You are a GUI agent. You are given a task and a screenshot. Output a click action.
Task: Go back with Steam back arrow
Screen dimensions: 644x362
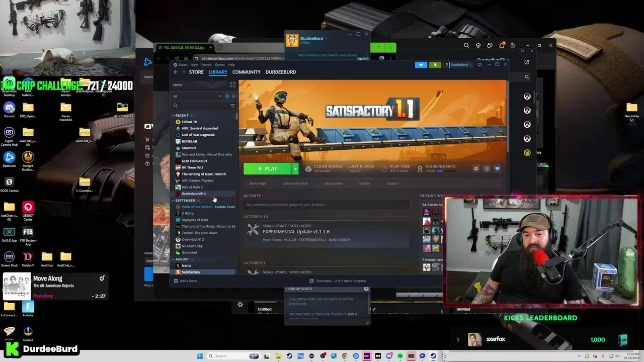[x=176, y=72]
